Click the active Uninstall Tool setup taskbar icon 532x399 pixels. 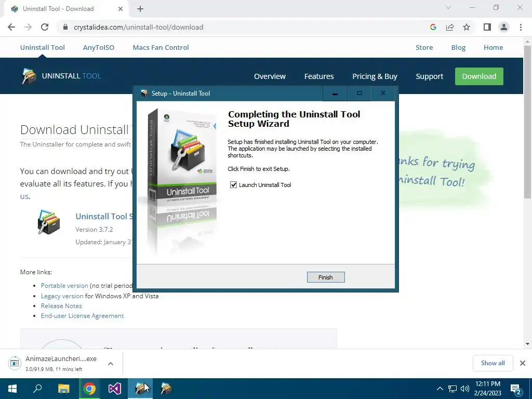[x=140, y=389]
